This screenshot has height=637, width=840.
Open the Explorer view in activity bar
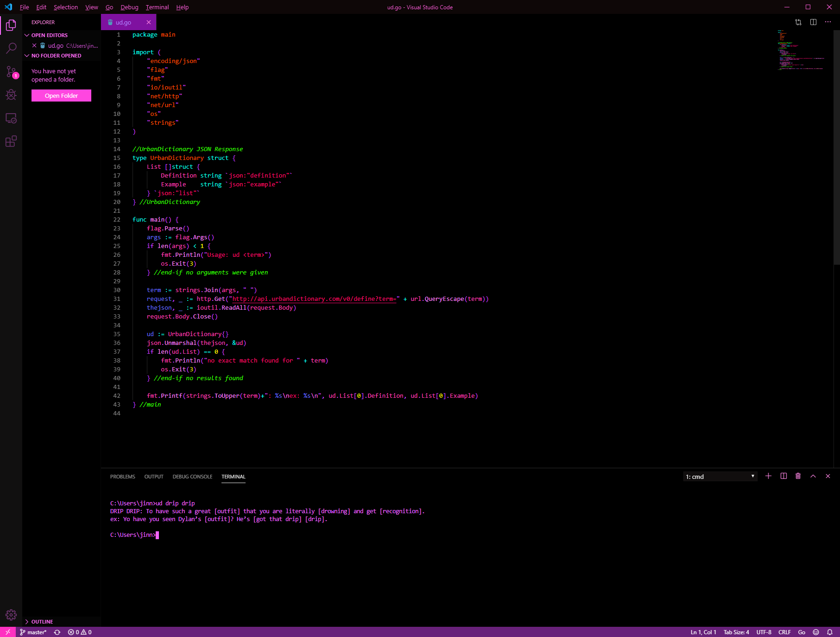tap(11, 25)
